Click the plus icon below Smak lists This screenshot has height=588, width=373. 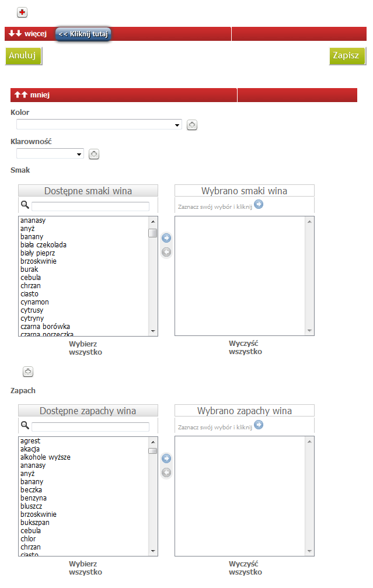pos(27,372)
